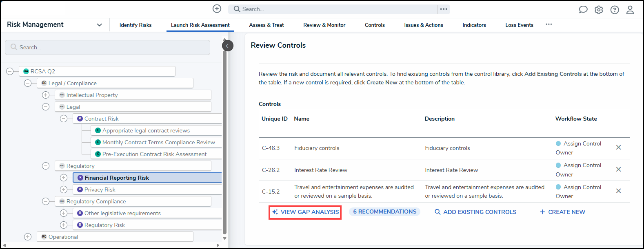
Task: Open the 6 Recommendations badge
Action: tap(384, 212)
